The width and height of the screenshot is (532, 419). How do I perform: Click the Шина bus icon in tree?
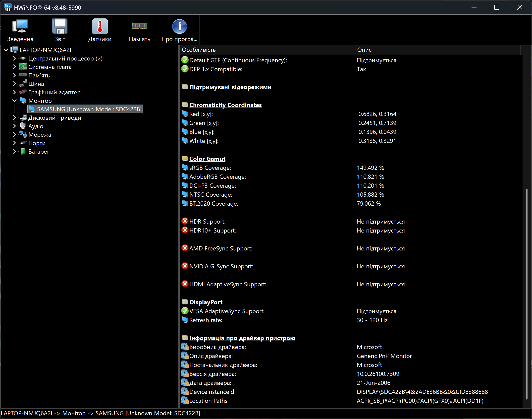pos(23,84)
